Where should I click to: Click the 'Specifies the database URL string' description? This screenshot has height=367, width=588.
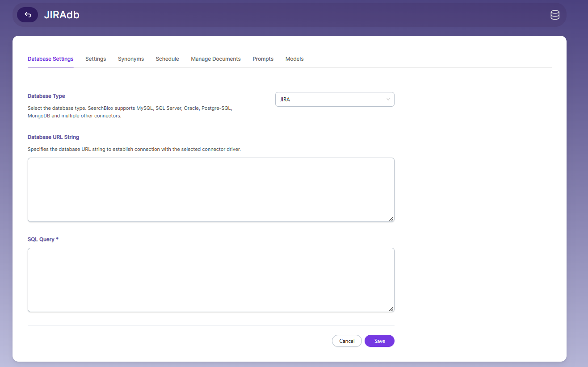134,149
